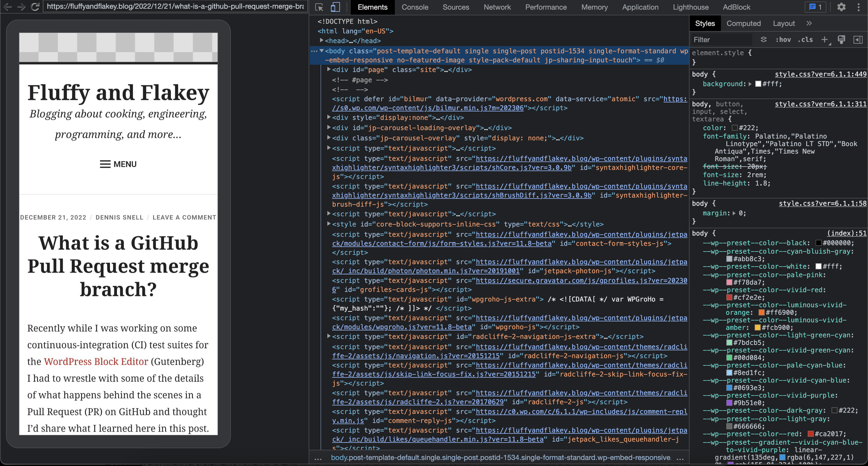The image size is (868, 466).
Task: Open vivid-red #cf2e2e color swatch
Action: pyautogui.click(x=729, y=297)
